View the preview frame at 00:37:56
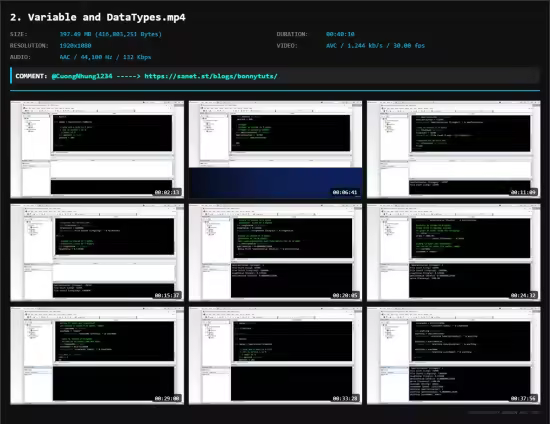Viewport: 550px width, 424px height. [454, 356]
